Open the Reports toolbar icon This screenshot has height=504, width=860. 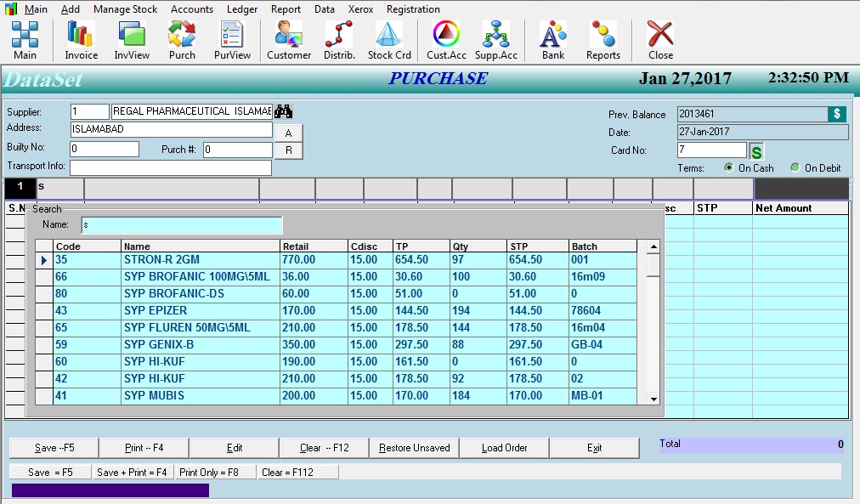click(603, 40)
